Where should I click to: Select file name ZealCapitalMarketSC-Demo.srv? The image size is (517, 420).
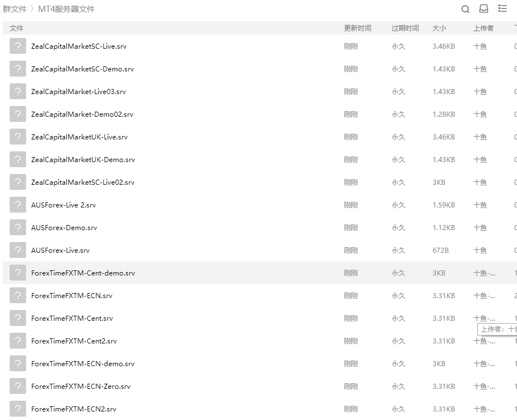[82, 69]
